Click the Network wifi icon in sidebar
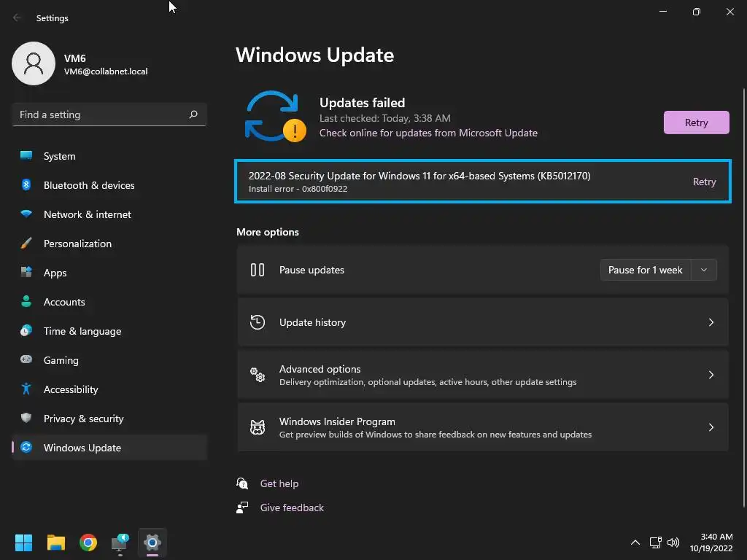747x560 pixels. [x=26, y=214]
